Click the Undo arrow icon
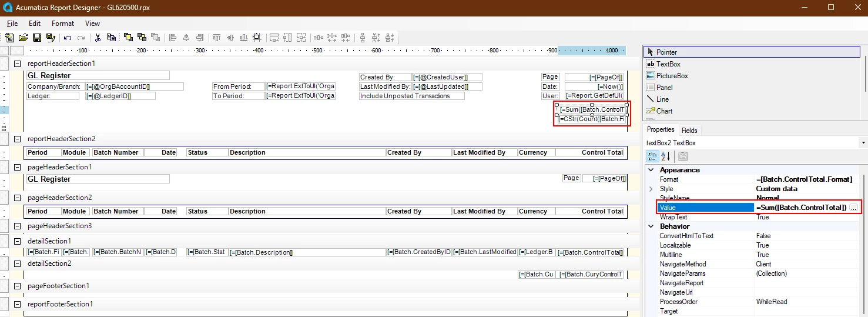The height and width of the screenshot is (317, 868). point(67,38)
